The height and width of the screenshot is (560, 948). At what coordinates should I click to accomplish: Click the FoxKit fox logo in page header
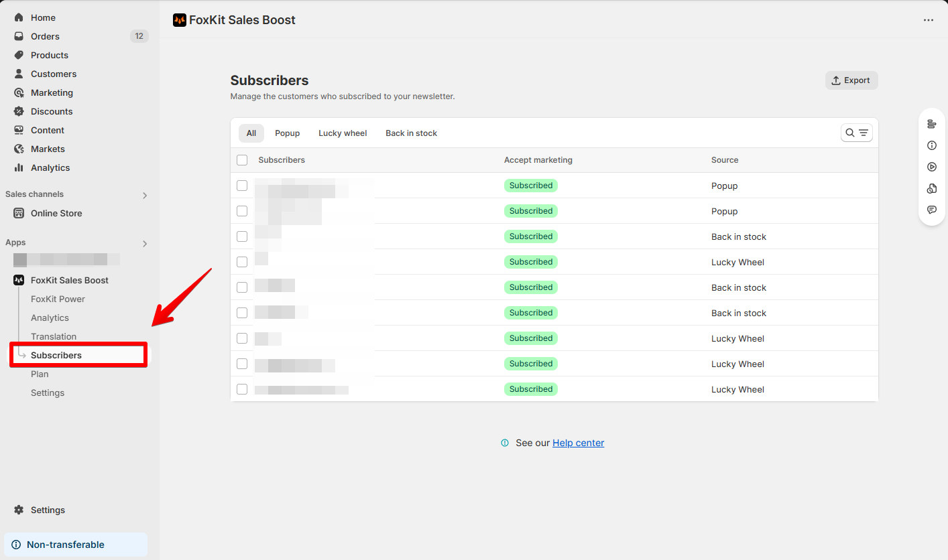pos(179,20)
